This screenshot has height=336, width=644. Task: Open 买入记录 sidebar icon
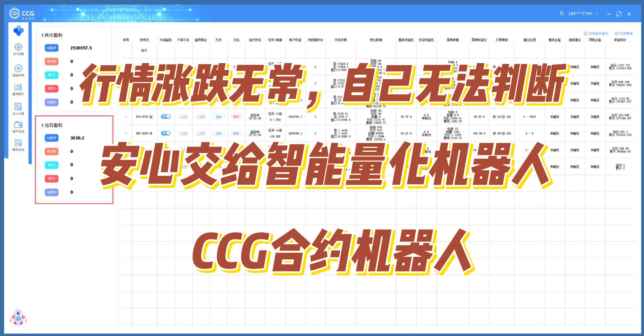[x=18, y=107]
